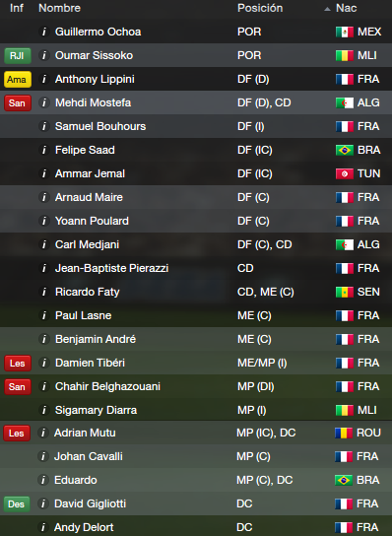The width and height of the screenshot is (392, 536).
Task: Click the Brazil flag beside Felipe Saad
Action: pyautogui.click(x=344, y=150)
